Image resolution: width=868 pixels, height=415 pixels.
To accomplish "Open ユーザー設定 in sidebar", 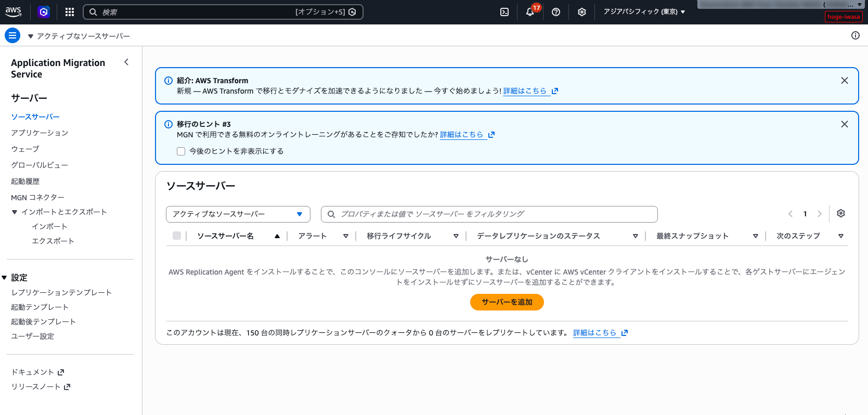I will pos(32,336).
